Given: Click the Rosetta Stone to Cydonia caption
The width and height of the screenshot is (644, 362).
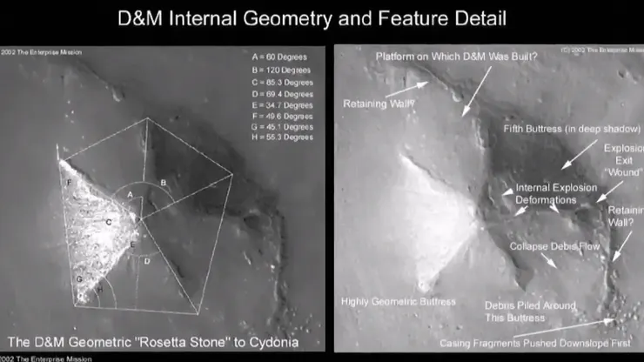Looking at the screenshot, I should 153,342.
